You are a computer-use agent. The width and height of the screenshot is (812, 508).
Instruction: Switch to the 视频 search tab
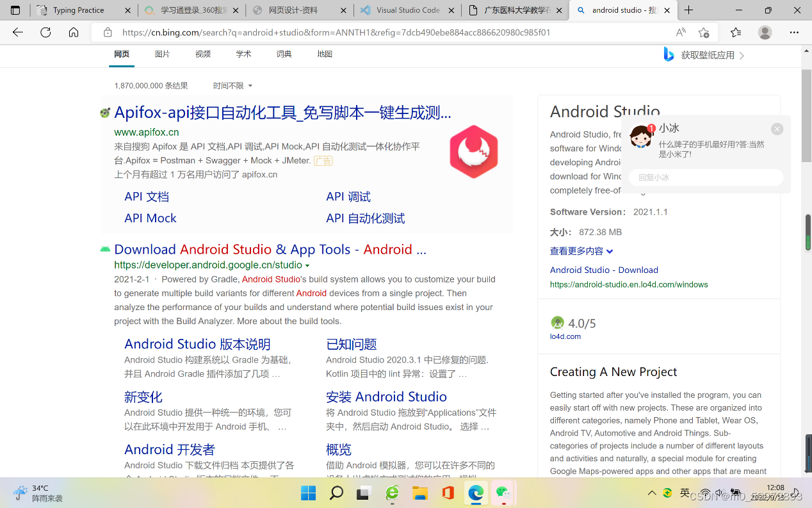point(203,54)
